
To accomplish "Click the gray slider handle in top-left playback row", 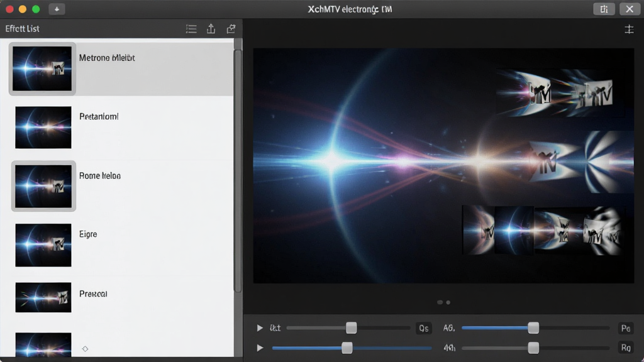I will click(x=351, y=328).
